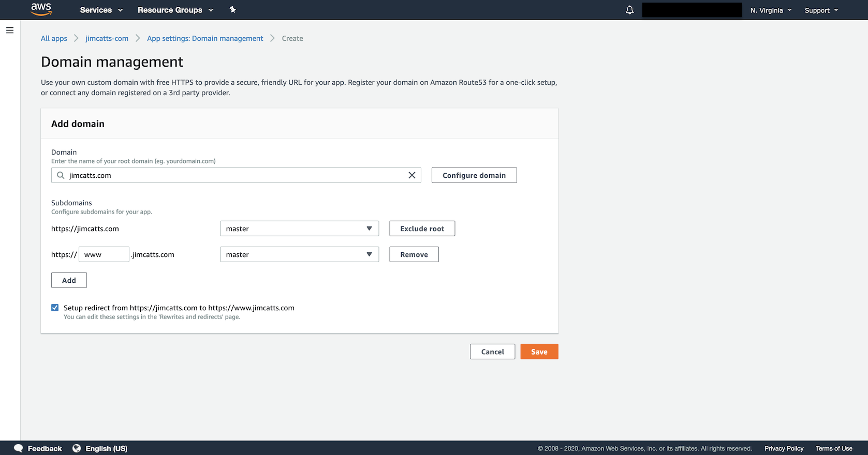Viewport: 868px width, 455px height.
Task: Click the redacted account name menu
Action: click(692, 10)
